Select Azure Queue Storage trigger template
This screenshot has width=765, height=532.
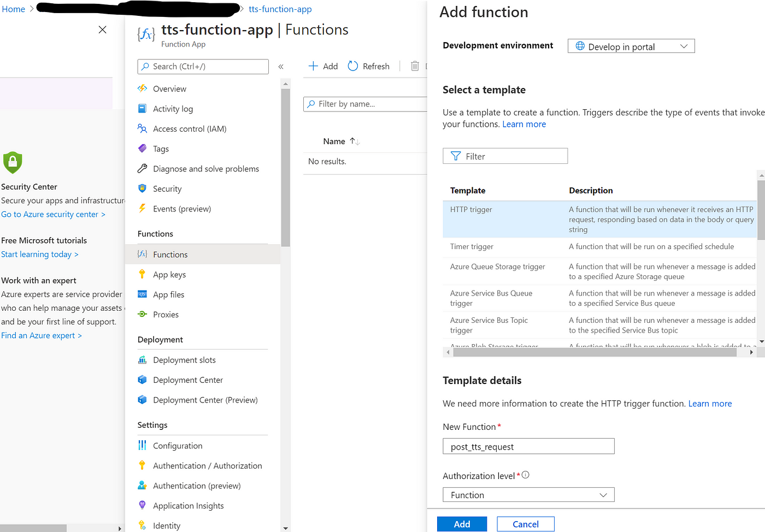point(599,271)
